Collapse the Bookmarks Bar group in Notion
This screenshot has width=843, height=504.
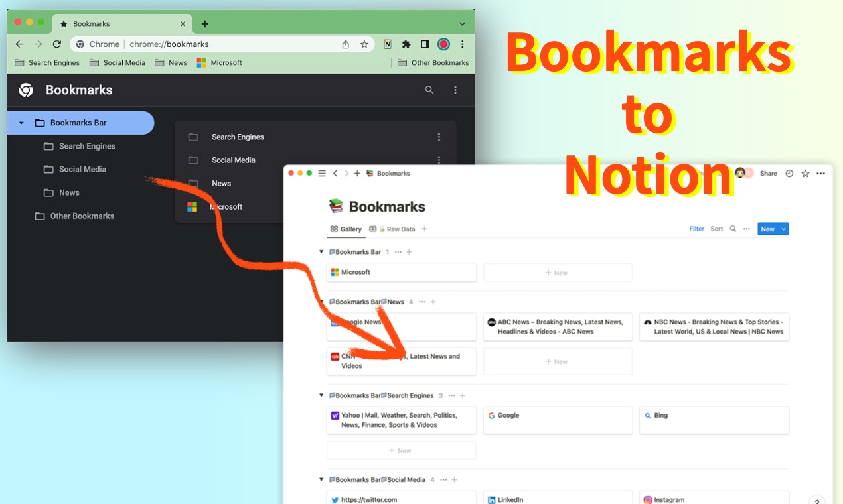(x=321, y=252)
